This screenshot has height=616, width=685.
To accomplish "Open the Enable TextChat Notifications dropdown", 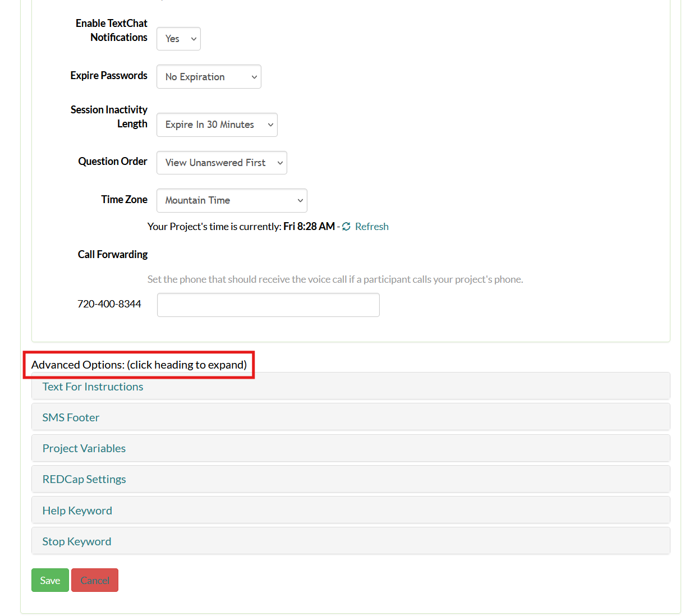I will tap(178, 39).
